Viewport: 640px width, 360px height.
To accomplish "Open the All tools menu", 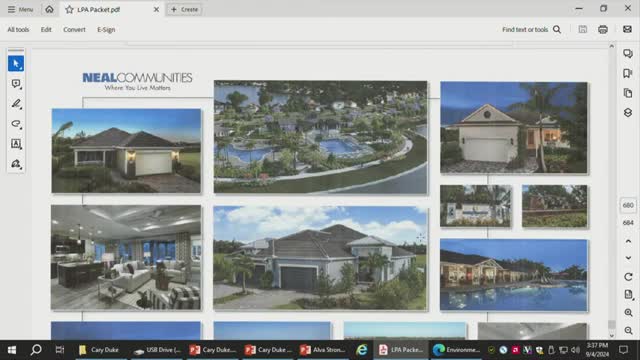I will [18, 29].
